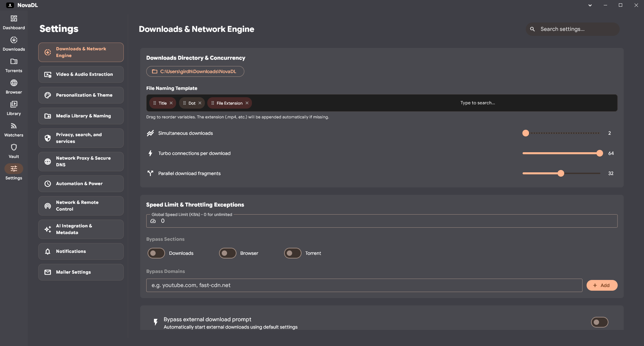Click the download directory path button
644x346 pixels.
pyautogui.click(x=195, y=71)
